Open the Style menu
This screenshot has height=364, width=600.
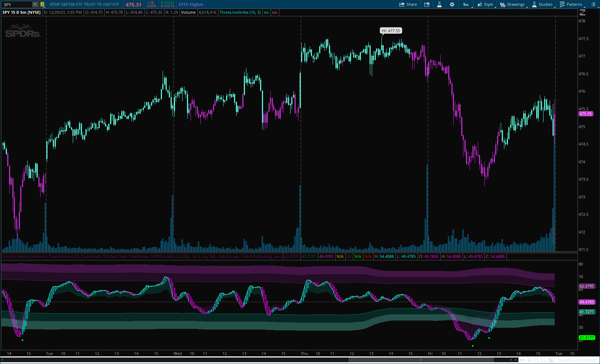coord(486,4)
